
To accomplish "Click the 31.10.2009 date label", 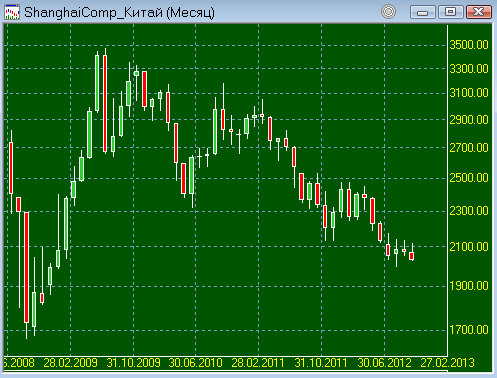I will pos(133,363).
